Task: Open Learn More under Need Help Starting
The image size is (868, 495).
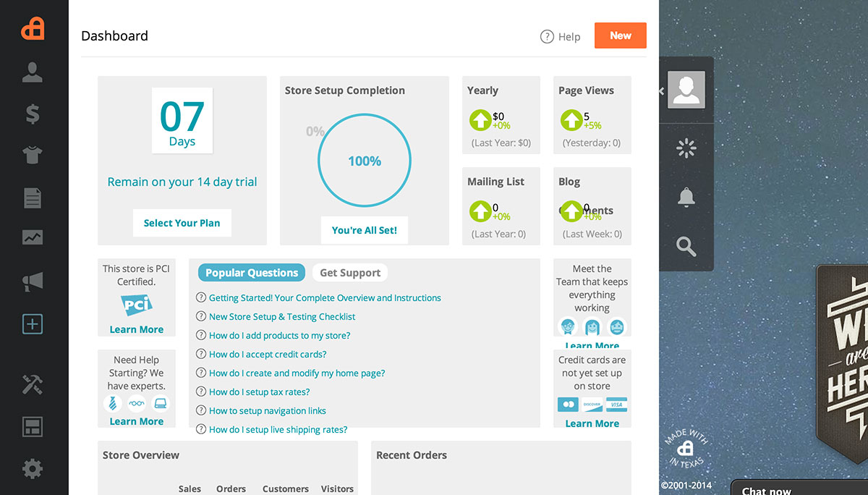Action: click(x=137, y=421)
